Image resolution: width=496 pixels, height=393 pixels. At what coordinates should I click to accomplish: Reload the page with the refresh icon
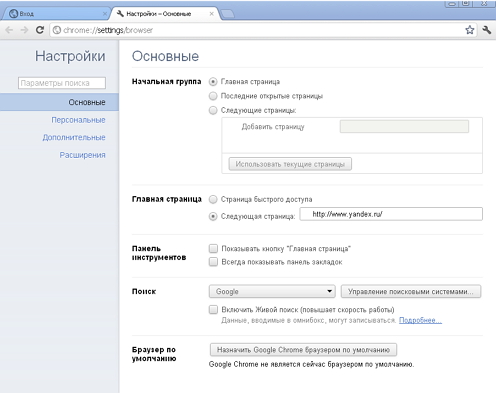(x=40, y=30)
